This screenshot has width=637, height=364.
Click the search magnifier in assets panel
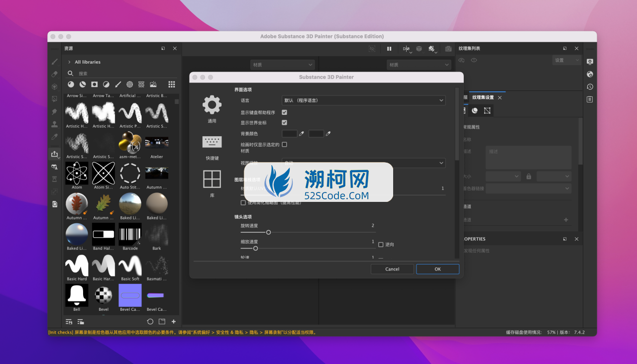click(x=71, y=73)
